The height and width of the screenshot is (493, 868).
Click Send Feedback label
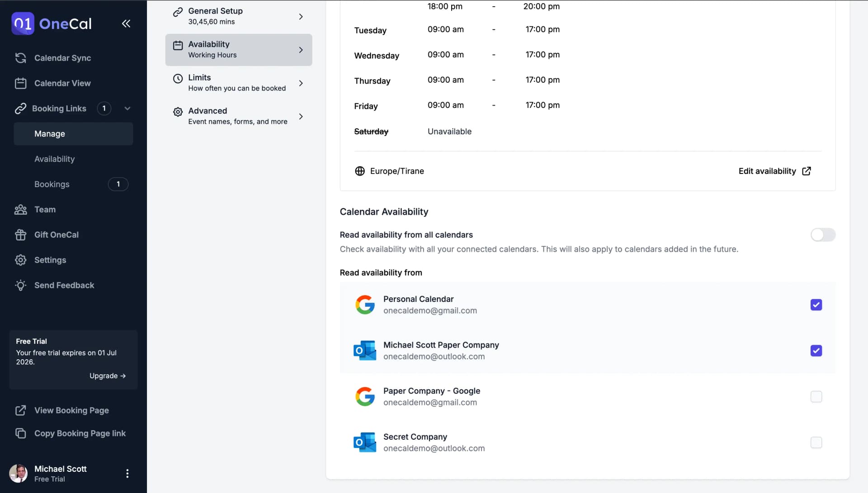tap(64, 286)
